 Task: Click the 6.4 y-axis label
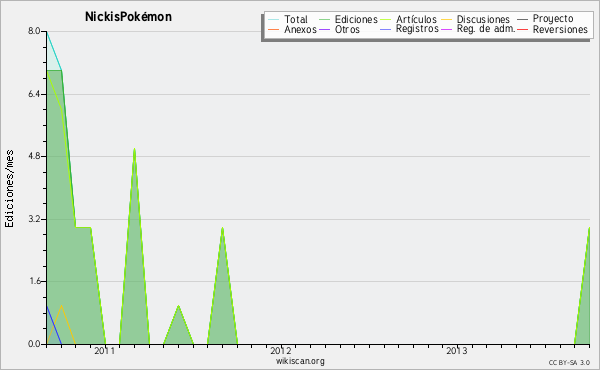(x=34, y=94)
